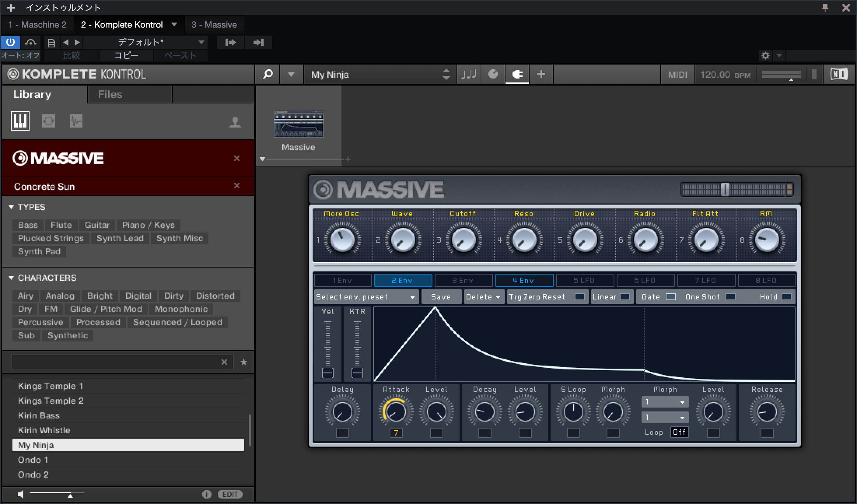Add plug-in slot with plus icon
Image resolution: width=857 pixels, height=504 pixels.
(x=348, y=159)
